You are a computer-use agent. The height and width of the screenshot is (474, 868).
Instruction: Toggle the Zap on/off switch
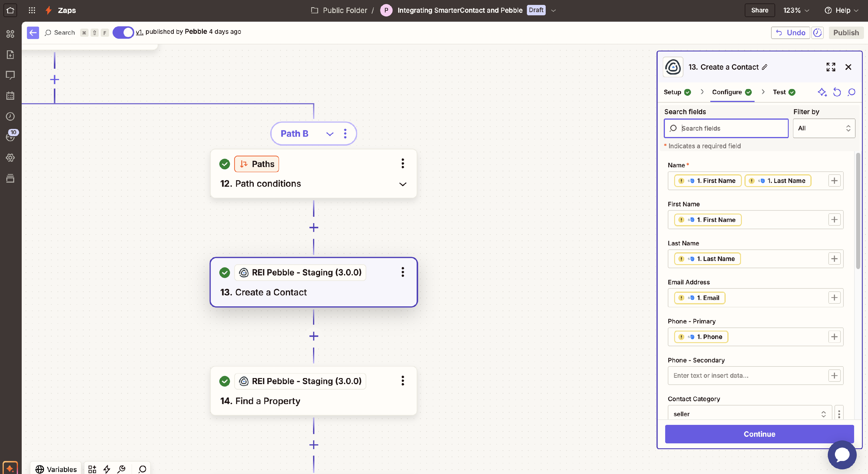click(123, 32)
